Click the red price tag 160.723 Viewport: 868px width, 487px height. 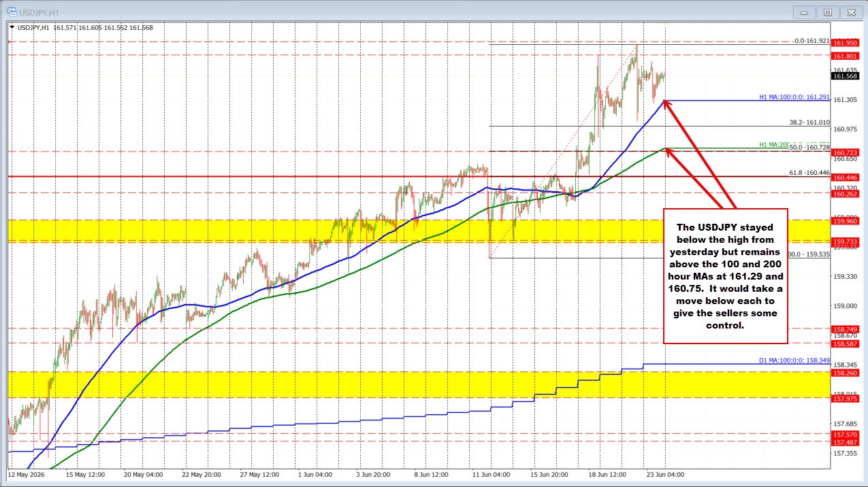(x=846, y=152)
